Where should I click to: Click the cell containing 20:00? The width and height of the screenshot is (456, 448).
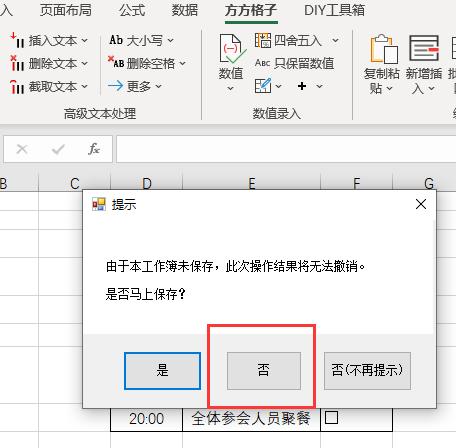(147, 419)
